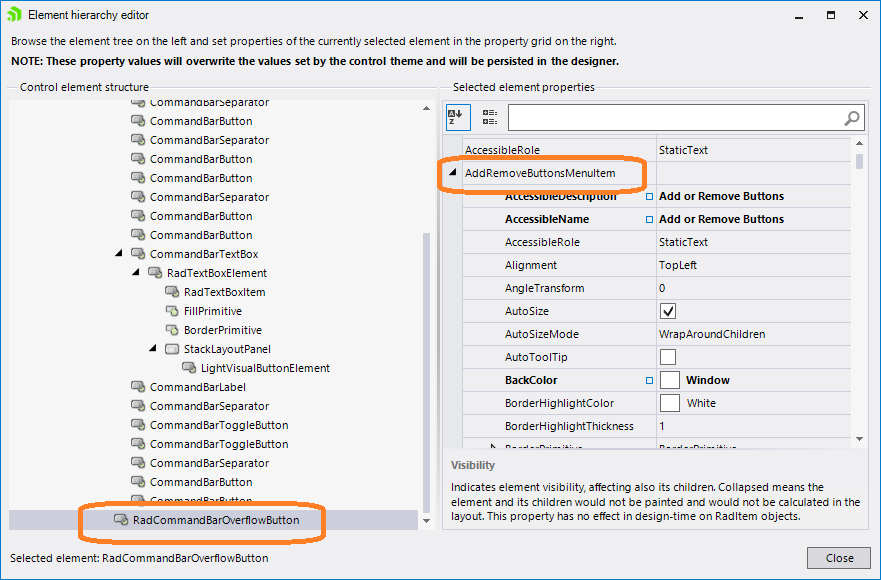Click the property search input field
The height and width of the screenshot is (580, 881).
pos(674,118)
